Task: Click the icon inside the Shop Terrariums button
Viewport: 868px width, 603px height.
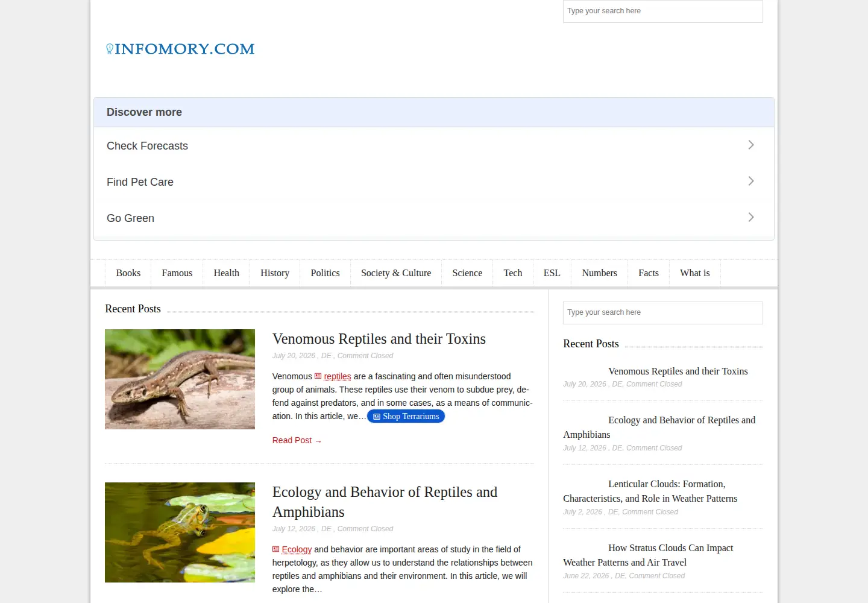Action: (377, 417)
